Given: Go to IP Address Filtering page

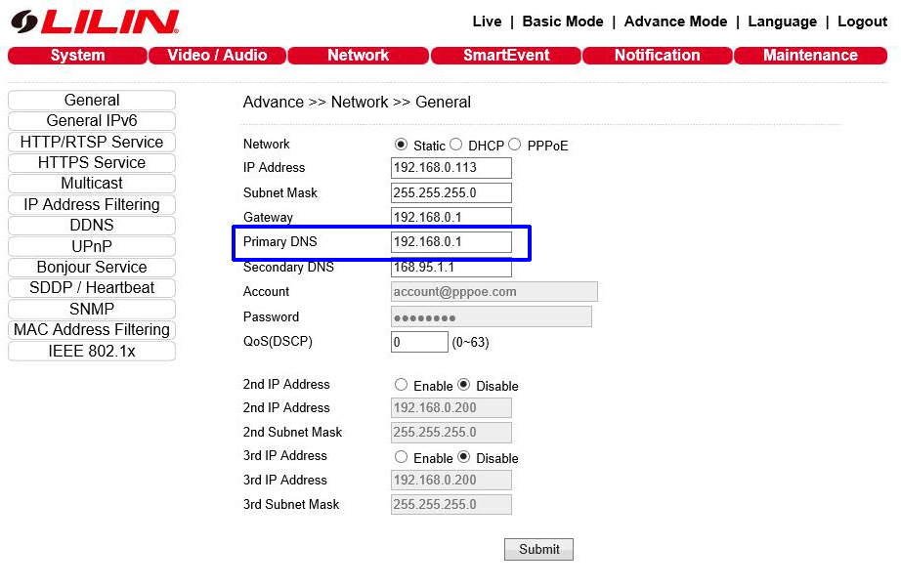Looking at the screenshot, I should click(92, 205).
